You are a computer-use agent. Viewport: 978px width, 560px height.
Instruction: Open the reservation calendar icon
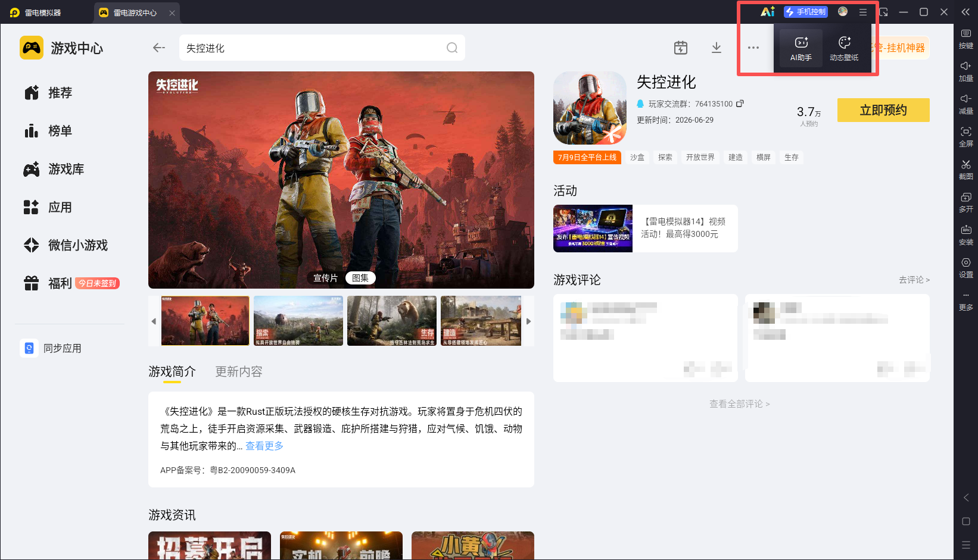click(681, 48)
